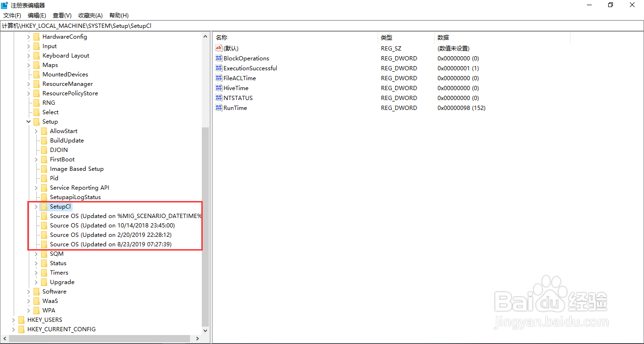Click the REG_SZ icon beside (默认)
This screenshot has width=644, height=344.
(x=218, y=48)
